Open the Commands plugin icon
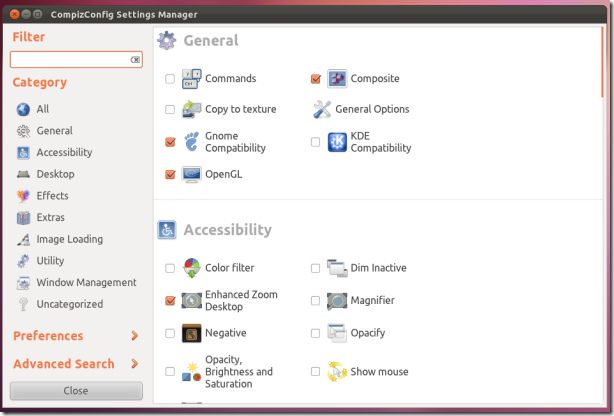 pos(191,79)
